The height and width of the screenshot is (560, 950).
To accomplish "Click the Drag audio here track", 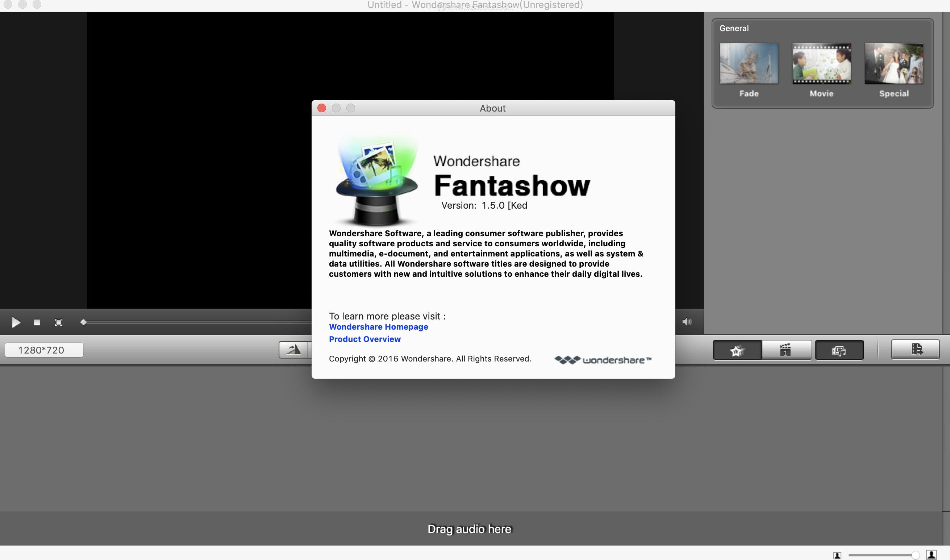I will click(x=469, y=529).
